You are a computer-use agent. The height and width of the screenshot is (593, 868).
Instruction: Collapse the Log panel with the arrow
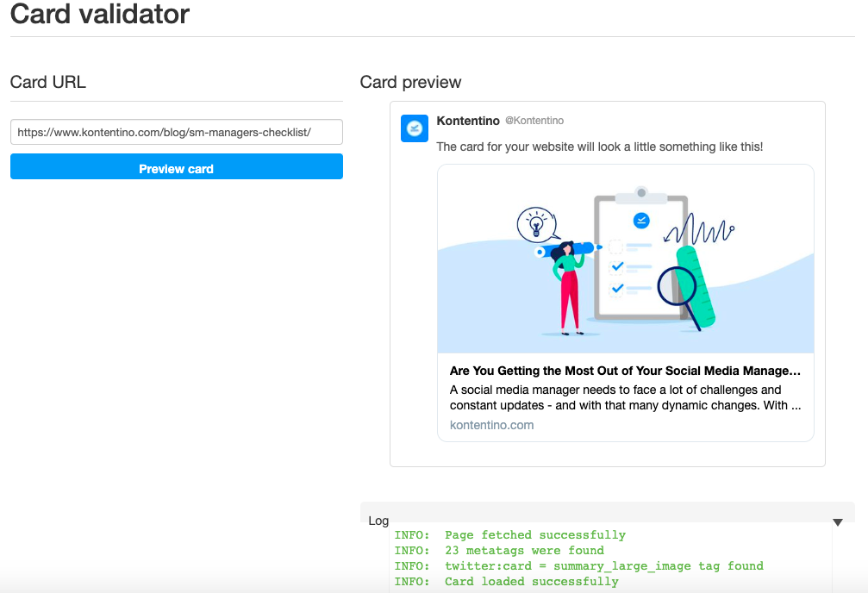pos(838,522)
